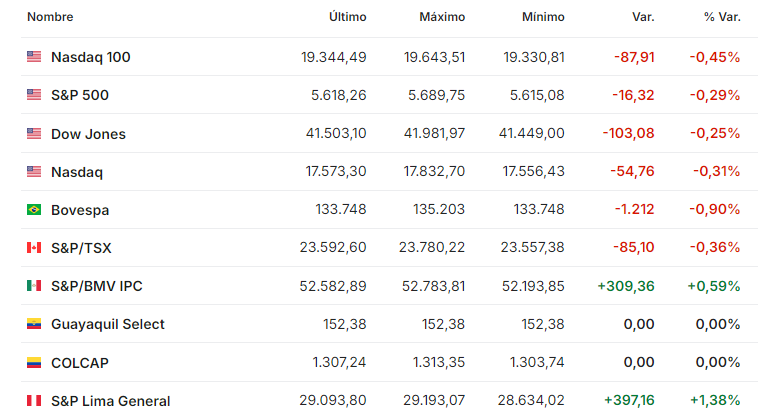Click the Peru flag icon beside S&P Lima General
The width and height of the screenshot is (758, 415).
[x=34, y=400]
